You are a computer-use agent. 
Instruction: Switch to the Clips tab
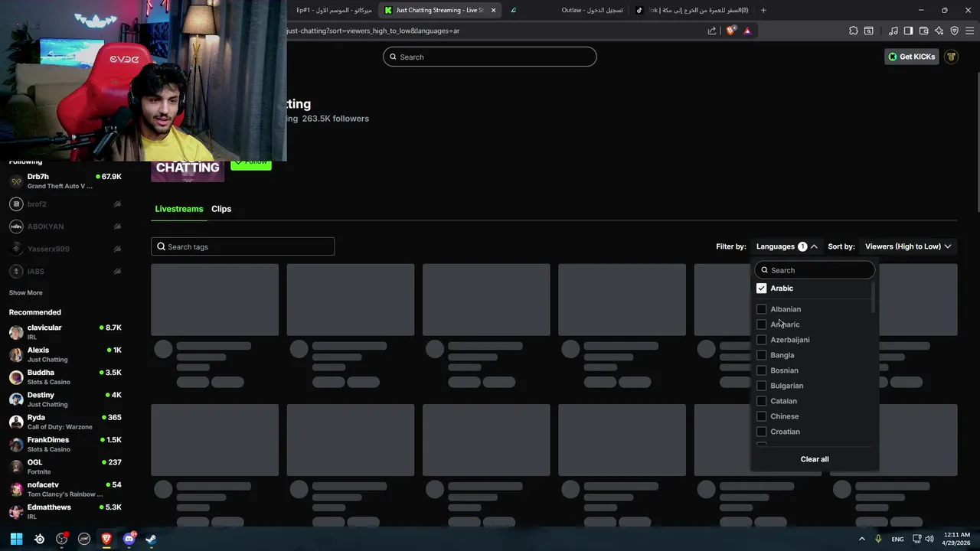221,209
